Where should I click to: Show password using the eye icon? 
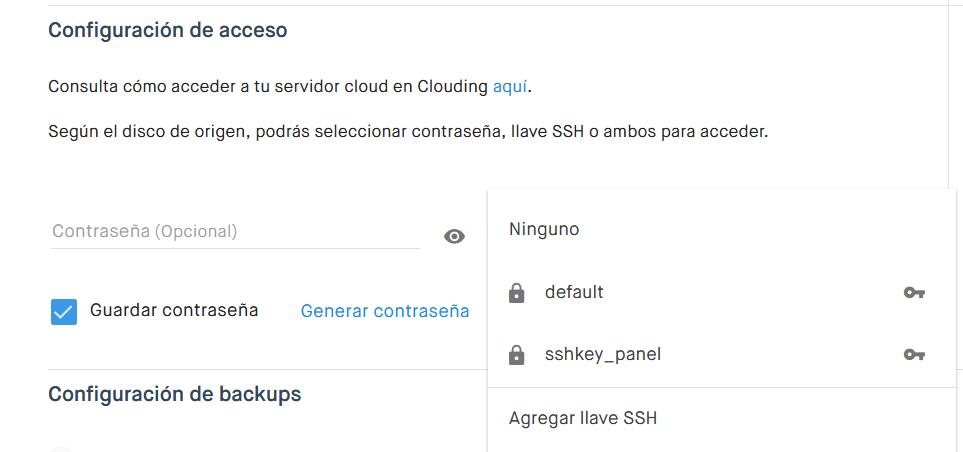tap(454, 237)
